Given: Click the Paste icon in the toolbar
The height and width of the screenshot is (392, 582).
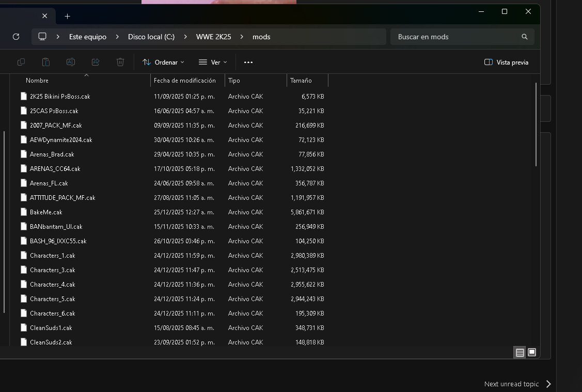Looking at the screenshot, I should pyautogui.click(x=46, y=62).
